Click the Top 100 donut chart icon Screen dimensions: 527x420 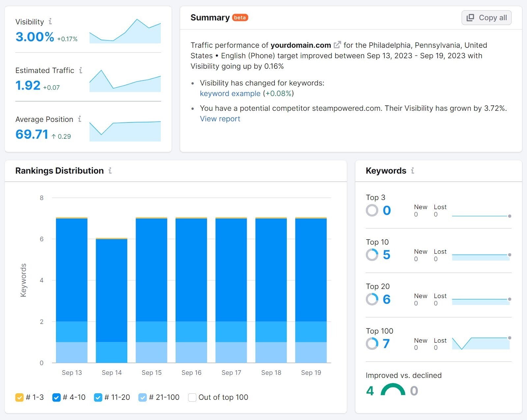coord(372,344)
